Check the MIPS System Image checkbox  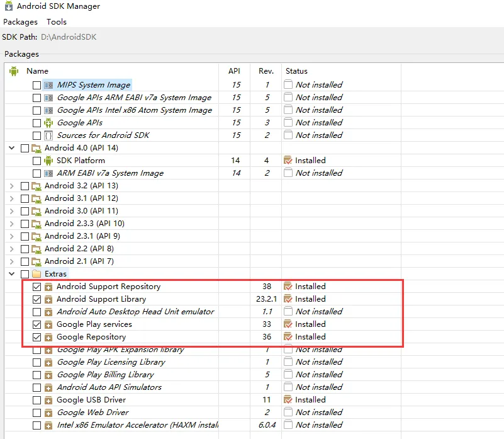tap(36, 85)
